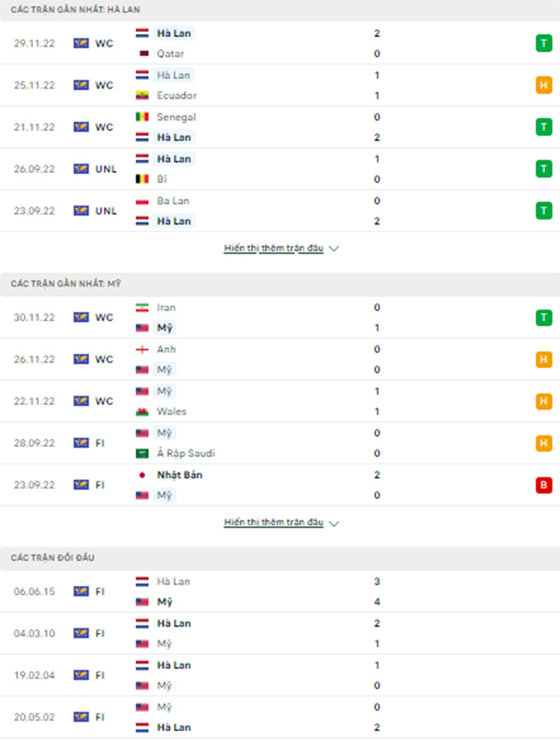Viewport: 560px width, 741px height.
Task: Expand more Mỹ matches with chevron
Action: [x=334, y=523]
